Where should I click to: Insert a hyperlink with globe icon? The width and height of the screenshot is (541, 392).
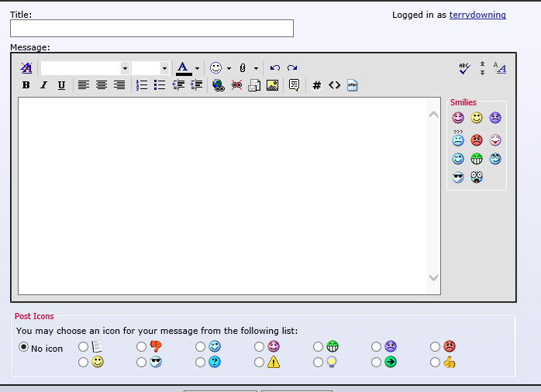pyautogui.click(x=219, y=85)
